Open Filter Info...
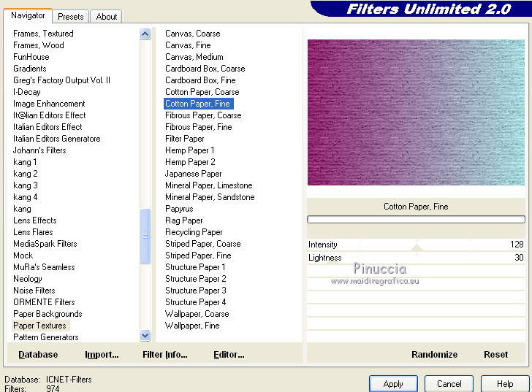532x392 pixels. pyautogui.click(x=165, y=354)
